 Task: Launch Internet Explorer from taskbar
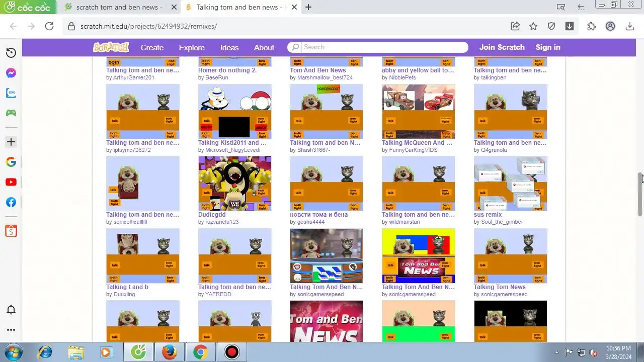coord(45,352)
